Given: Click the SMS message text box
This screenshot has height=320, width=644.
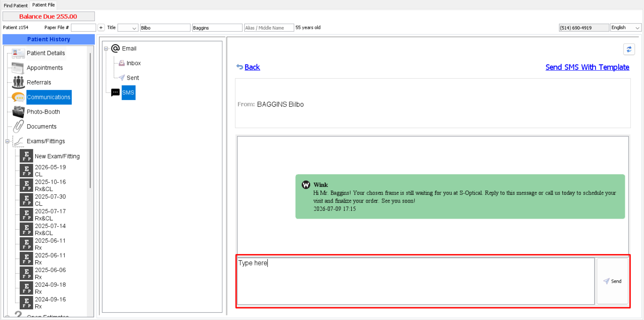Looking at the screenshot, I should 416,281.
